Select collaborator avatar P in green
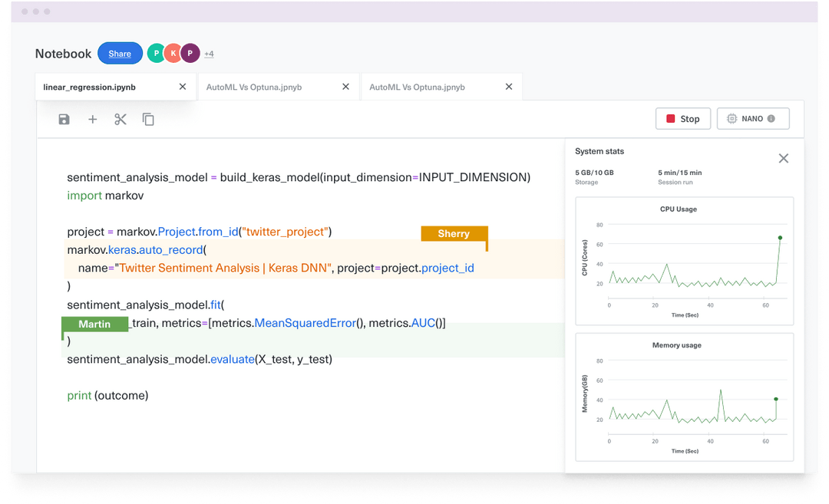 [156, 53]
